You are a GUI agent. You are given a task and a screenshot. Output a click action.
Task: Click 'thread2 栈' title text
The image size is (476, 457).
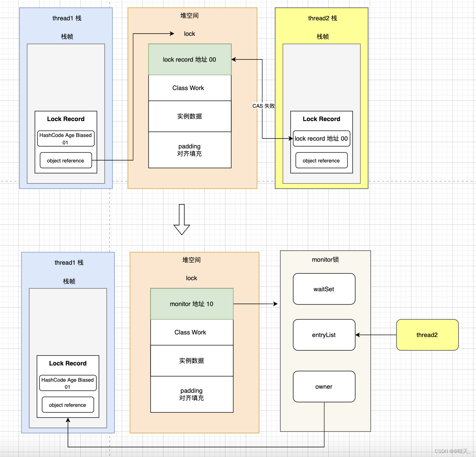322,18
